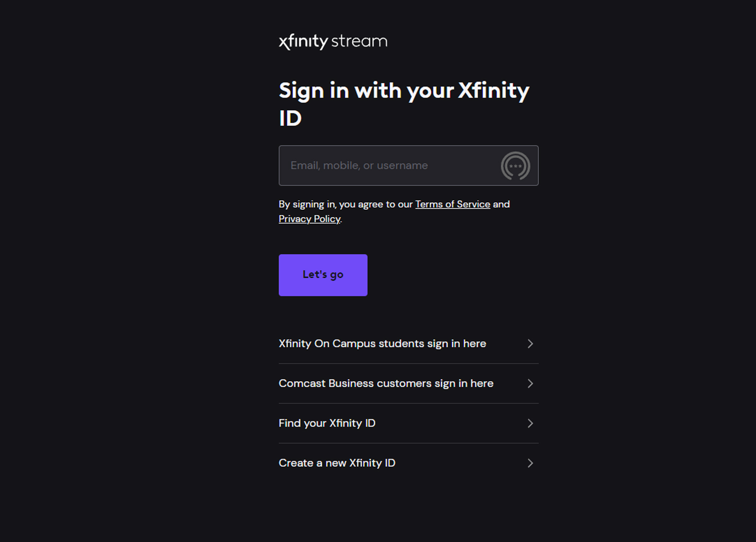Click the xfinity stream logo
This screenshot has width=756, height=542.
333,42
